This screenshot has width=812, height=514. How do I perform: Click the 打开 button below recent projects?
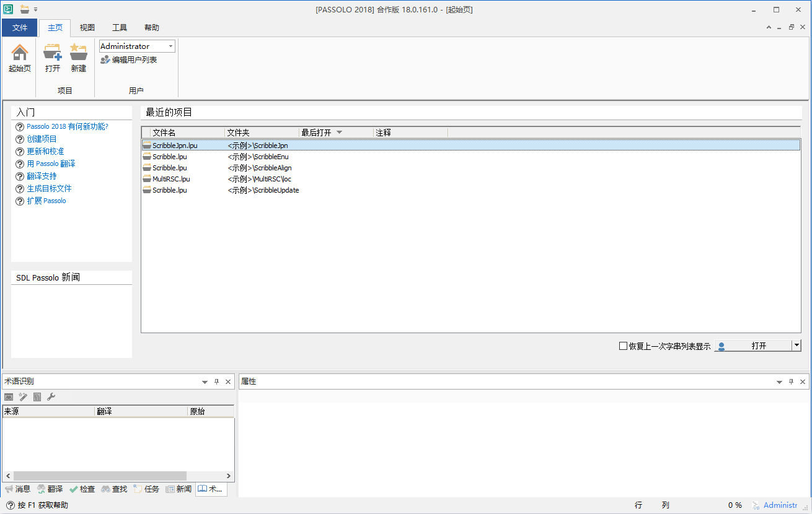[753, 346]
